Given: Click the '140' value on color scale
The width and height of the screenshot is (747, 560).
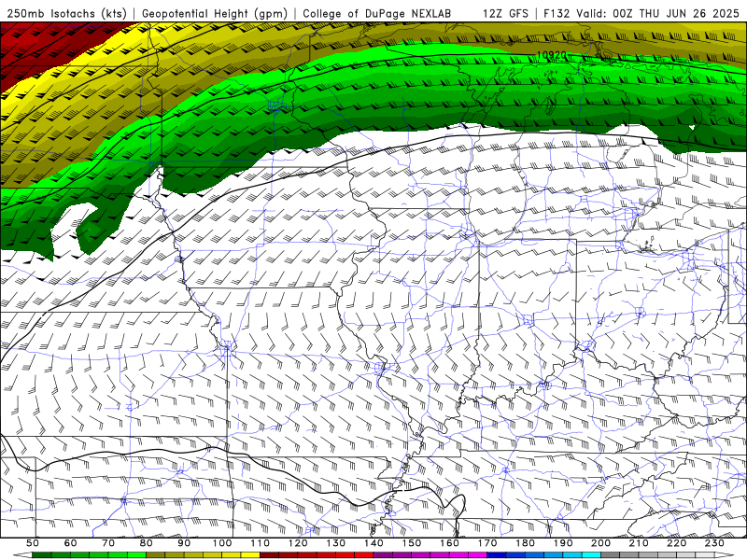Looking at the screenshot, I should pos(373,543).
